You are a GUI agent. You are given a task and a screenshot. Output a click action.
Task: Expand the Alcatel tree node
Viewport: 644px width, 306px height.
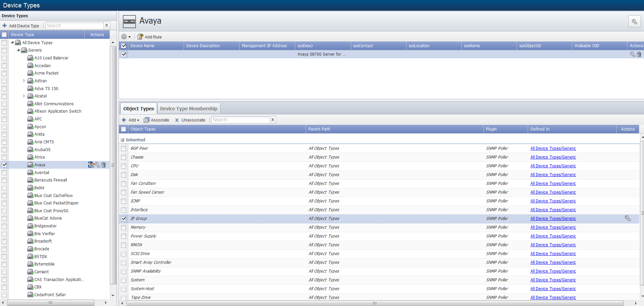[x=24, y=96]
